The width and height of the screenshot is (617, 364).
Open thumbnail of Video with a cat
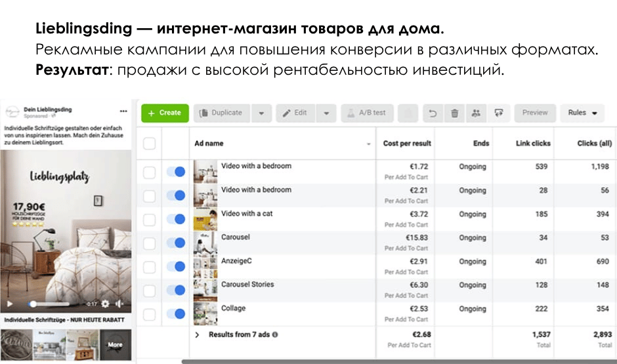click(x=205, y=219)
